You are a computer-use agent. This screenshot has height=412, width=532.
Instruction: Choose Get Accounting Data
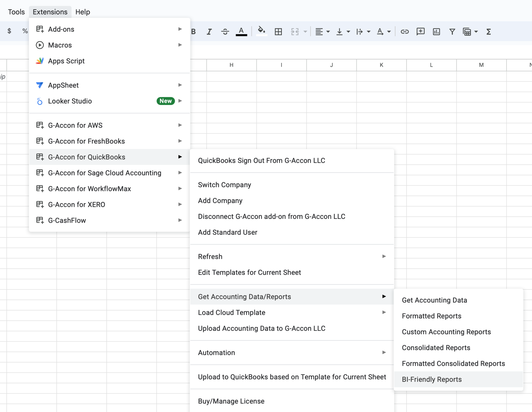(458, 300)
